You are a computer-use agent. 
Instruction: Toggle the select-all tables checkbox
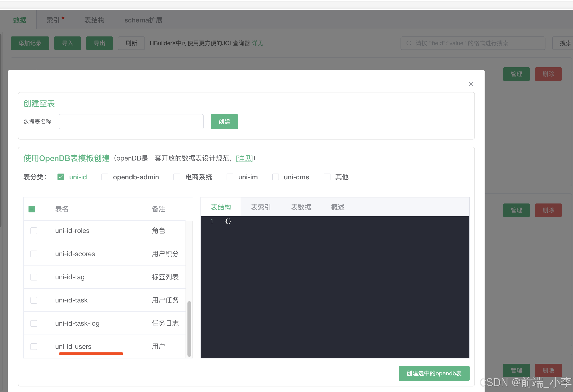click(32, 209)
